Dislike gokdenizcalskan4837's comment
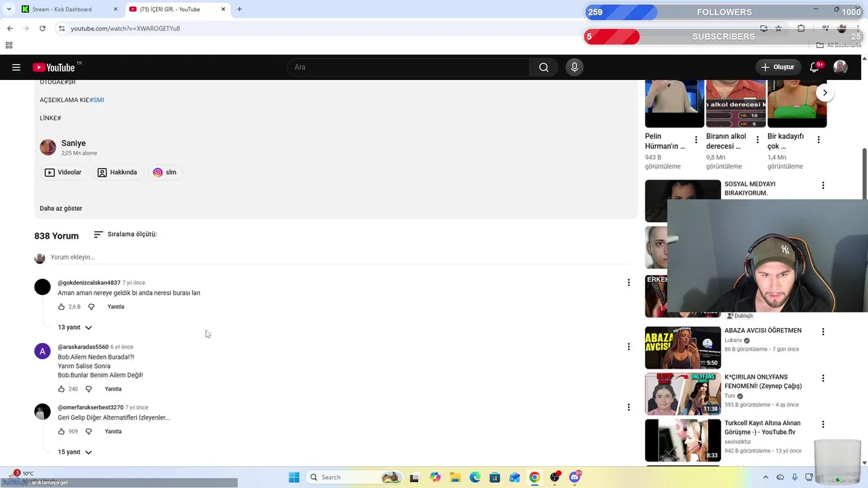The image size is (868, 488). pyautogui.click(x=91, y=307)
